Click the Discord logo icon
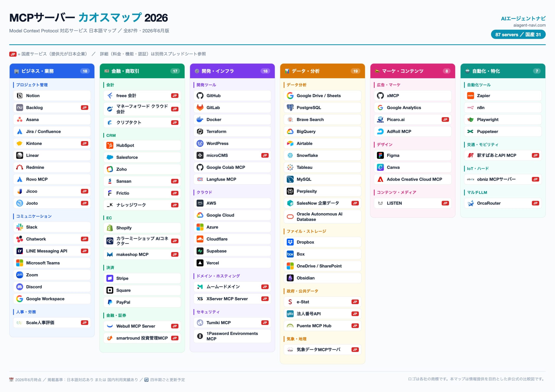555x392 pixels. (20, 287)
